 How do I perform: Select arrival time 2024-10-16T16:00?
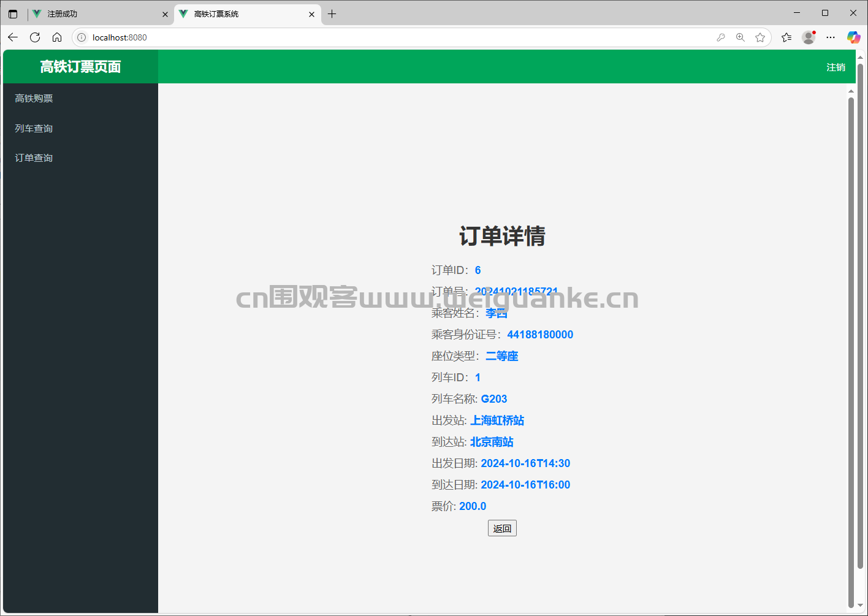pos(525,485)
